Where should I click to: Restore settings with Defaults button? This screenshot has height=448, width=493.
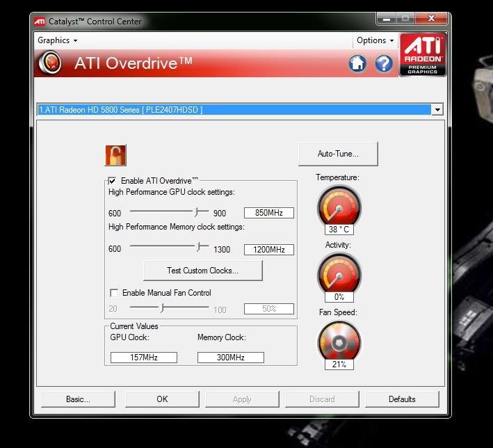(x=402, y=399)
